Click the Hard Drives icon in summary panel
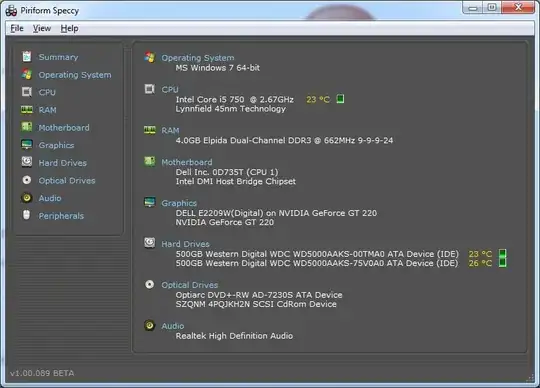540x388 pixels. [x=149, y=243]
